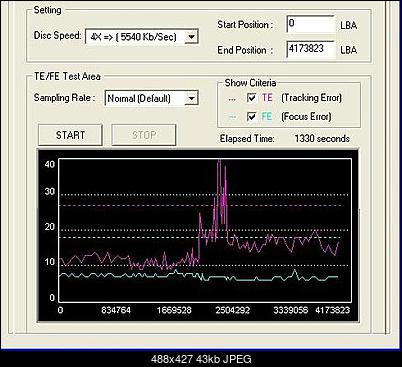Expand the Sampling Rate dropdown arrow

click(191, 98)
